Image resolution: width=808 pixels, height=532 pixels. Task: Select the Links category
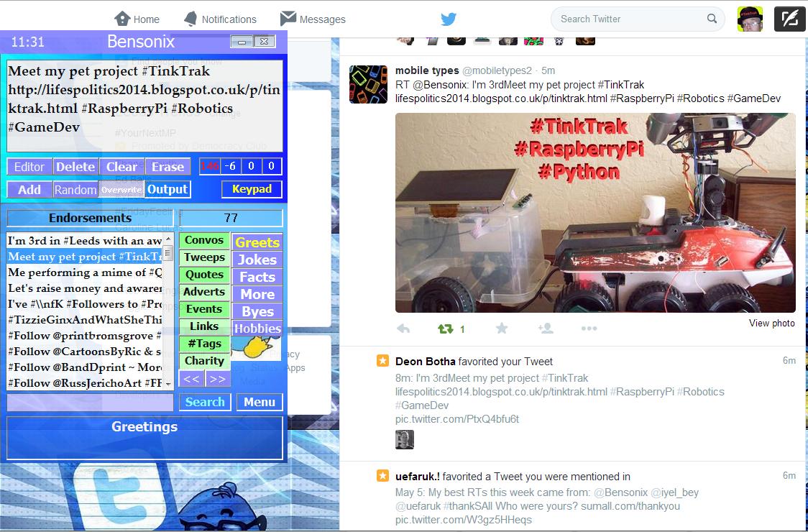pos(204,326)
